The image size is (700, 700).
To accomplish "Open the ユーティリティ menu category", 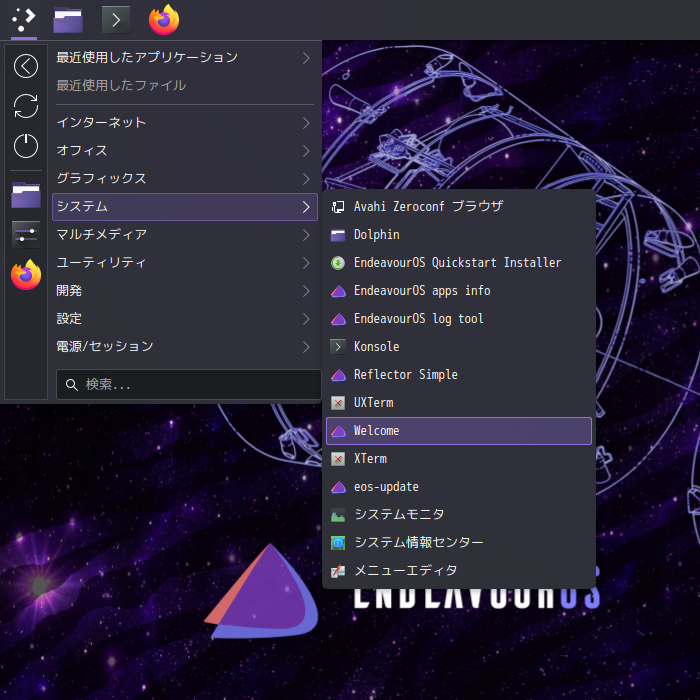I will [x=185, y=263].
